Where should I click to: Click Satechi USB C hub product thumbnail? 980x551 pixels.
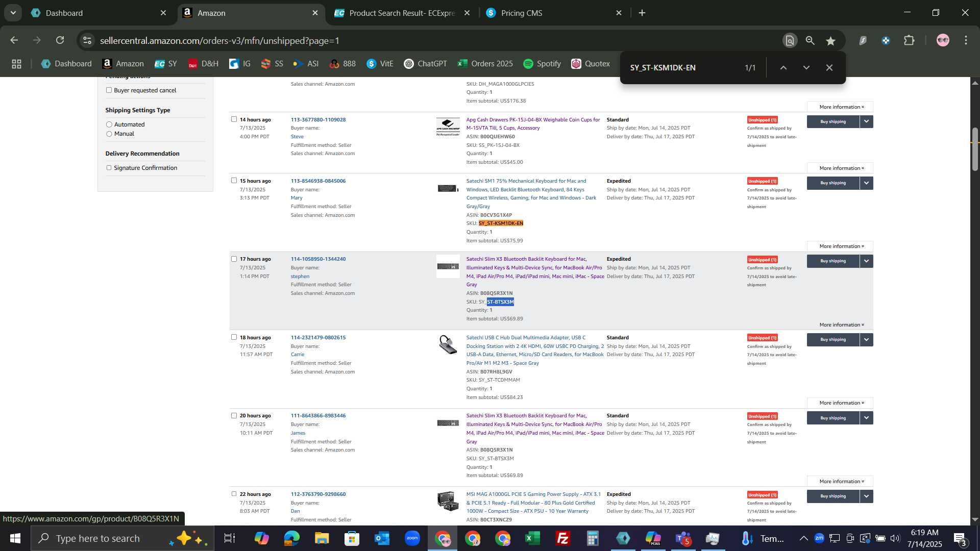point(448,344)
